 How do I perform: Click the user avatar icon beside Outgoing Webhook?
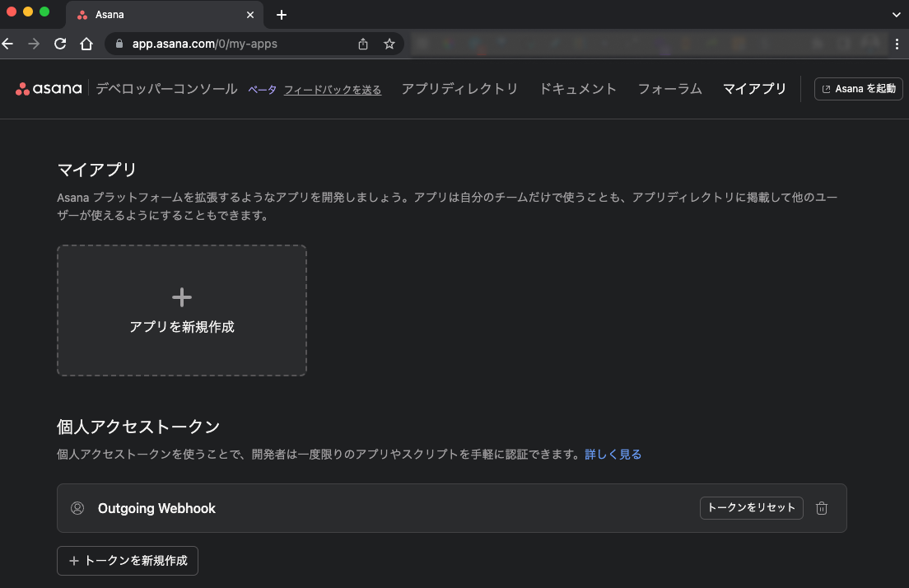pyautogui.click(x=77, y=508)
